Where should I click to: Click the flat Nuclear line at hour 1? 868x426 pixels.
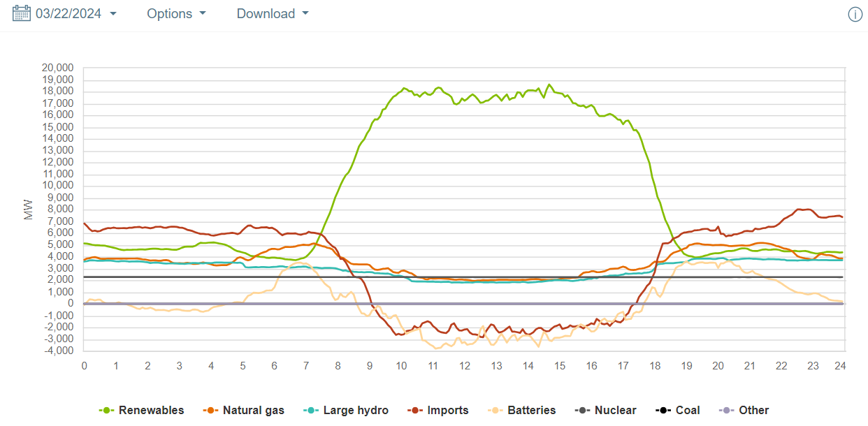coord(115,277)
